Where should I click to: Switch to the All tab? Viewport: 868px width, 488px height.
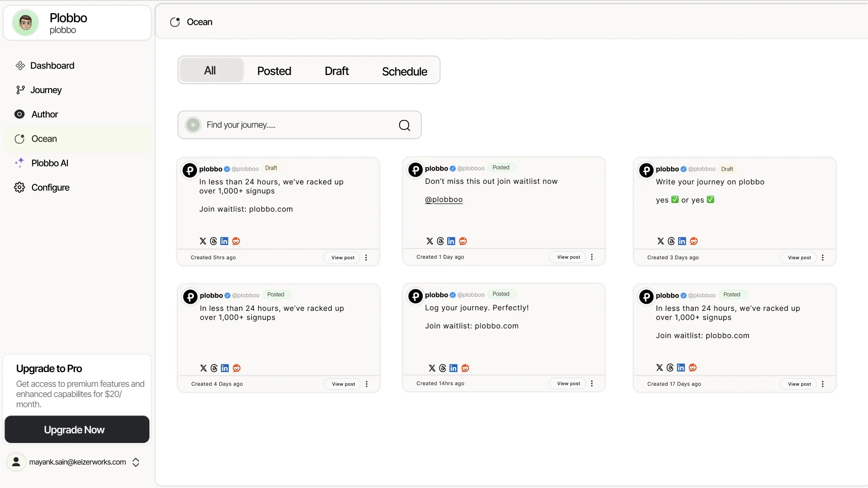[x=211, y=70]
